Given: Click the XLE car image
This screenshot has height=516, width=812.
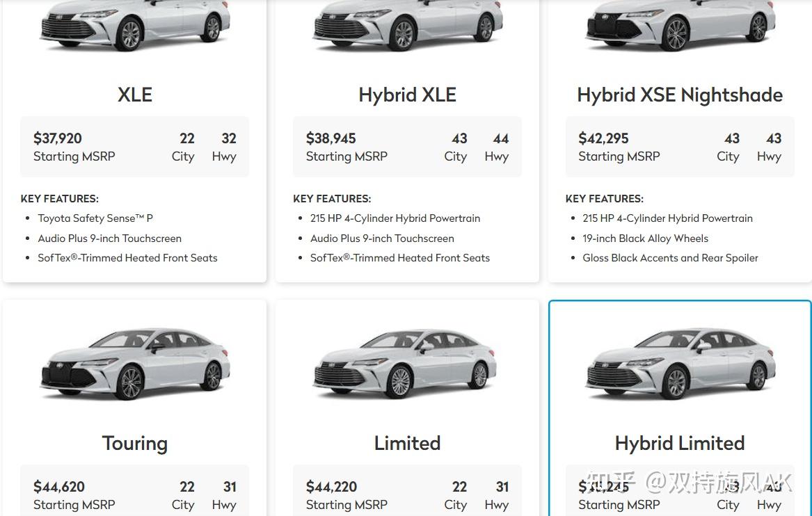Looking at the screenshot, I should 136,26.
